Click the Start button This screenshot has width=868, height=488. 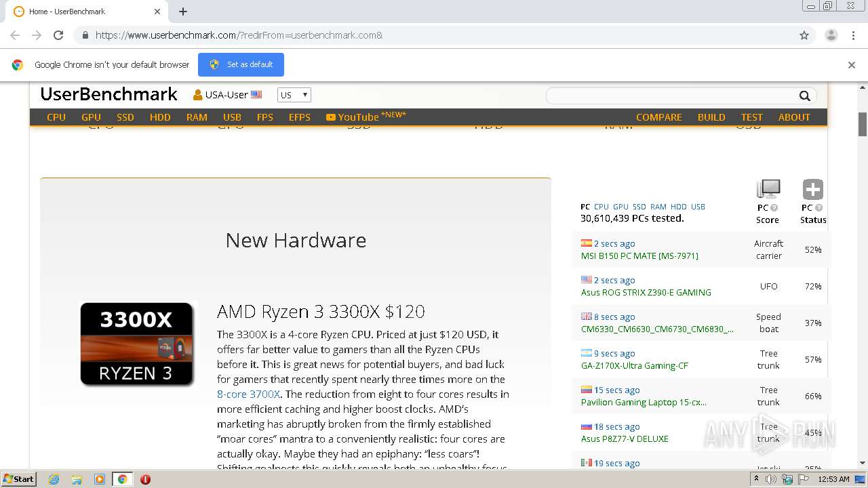pos(18,479)
